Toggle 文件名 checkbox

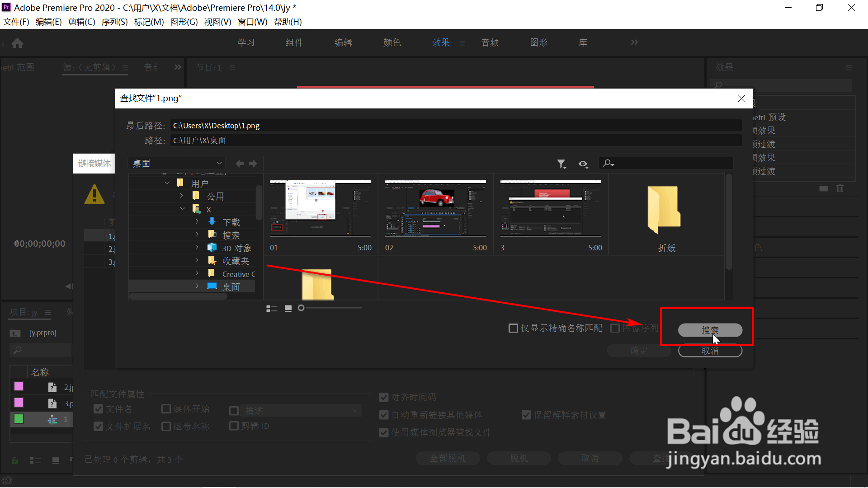98,409
